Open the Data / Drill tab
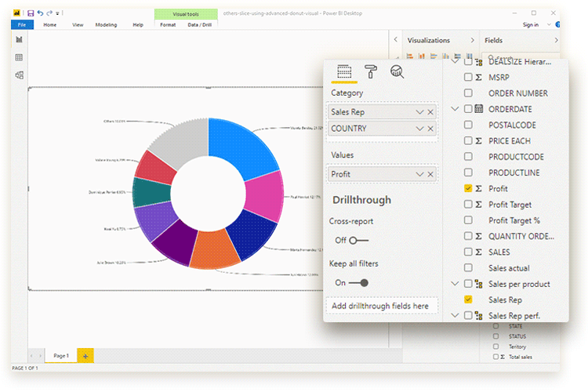588x392 pixels. [200, 25]
